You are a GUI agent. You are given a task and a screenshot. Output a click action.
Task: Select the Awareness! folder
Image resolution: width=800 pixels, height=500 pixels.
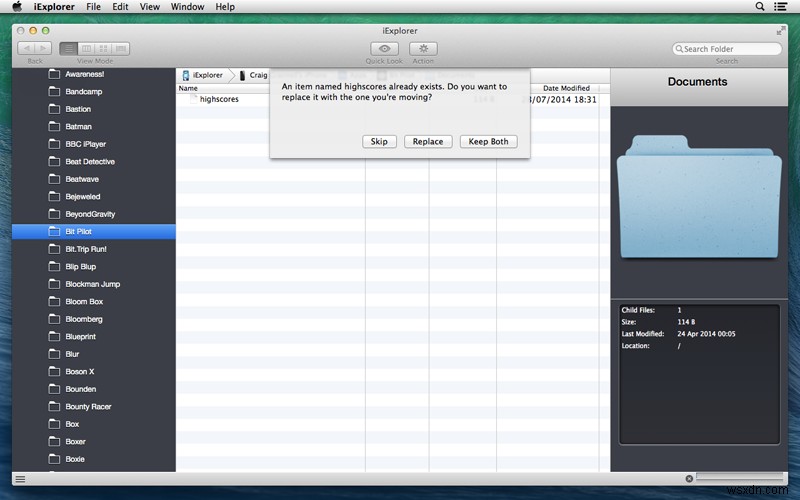[94, 74]
